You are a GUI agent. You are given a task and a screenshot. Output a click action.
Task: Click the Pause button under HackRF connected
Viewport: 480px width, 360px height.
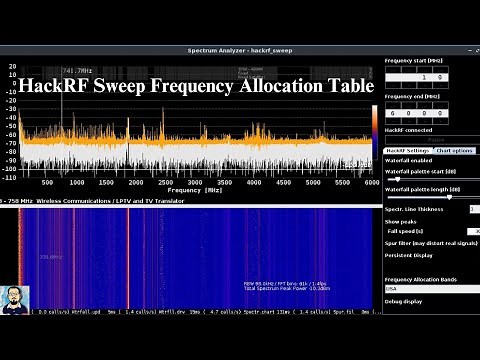[433, 140]
